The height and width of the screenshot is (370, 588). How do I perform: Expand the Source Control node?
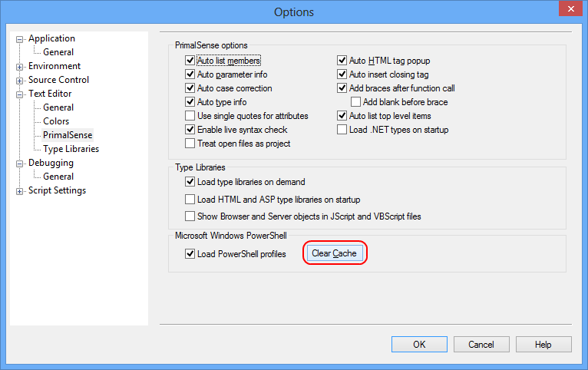(x=19, y=81)
